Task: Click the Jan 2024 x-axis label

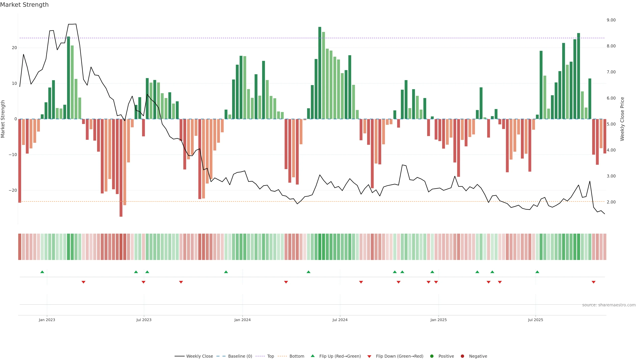Action: pos(242,320)
